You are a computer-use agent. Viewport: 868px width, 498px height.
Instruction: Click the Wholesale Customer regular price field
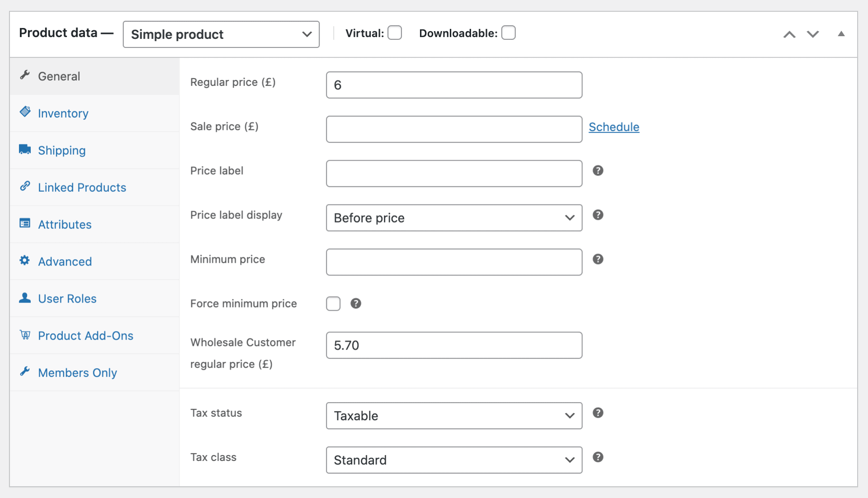point(454,346)
